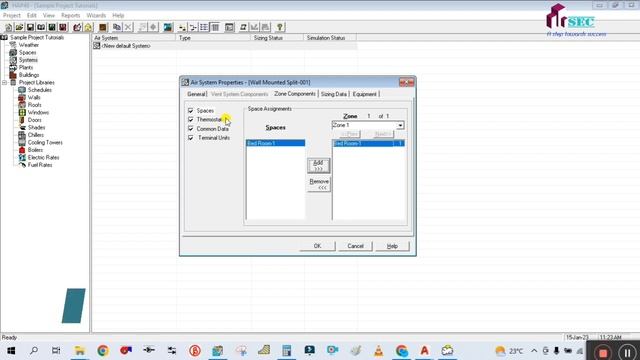Viewport: 640px width, 360px height.
Task: Toggle the Thermostats checkbox
Action: point(191,120)
